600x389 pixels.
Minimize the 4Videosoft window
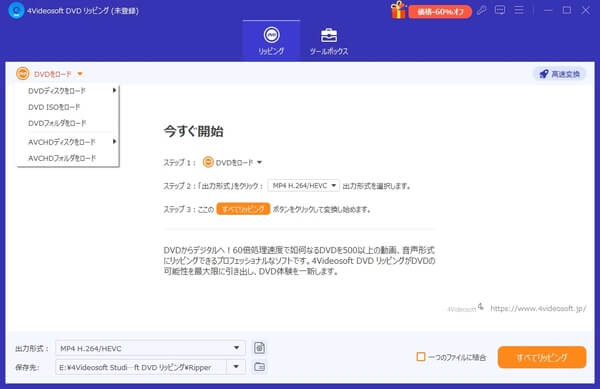coord(548,10)
